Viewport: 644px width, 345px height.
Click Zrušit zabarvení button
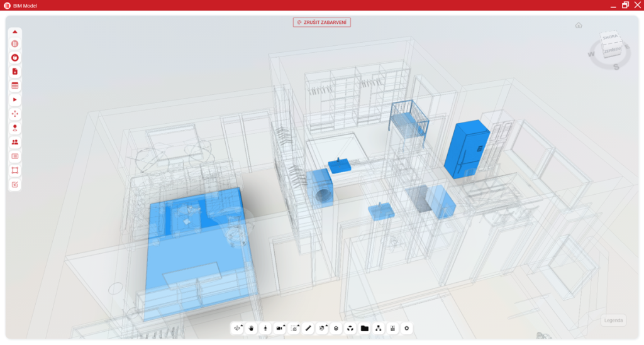(322, 22)
